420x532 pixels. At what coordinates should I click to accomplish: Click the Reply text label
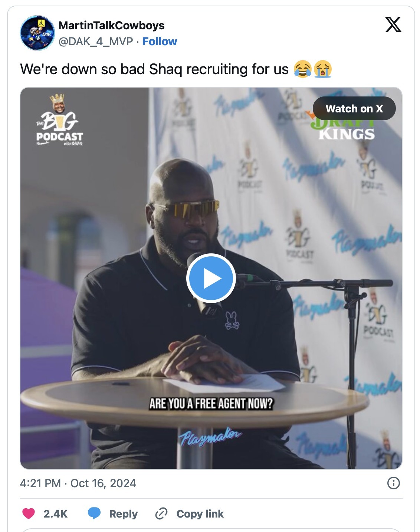pos(123,514)
